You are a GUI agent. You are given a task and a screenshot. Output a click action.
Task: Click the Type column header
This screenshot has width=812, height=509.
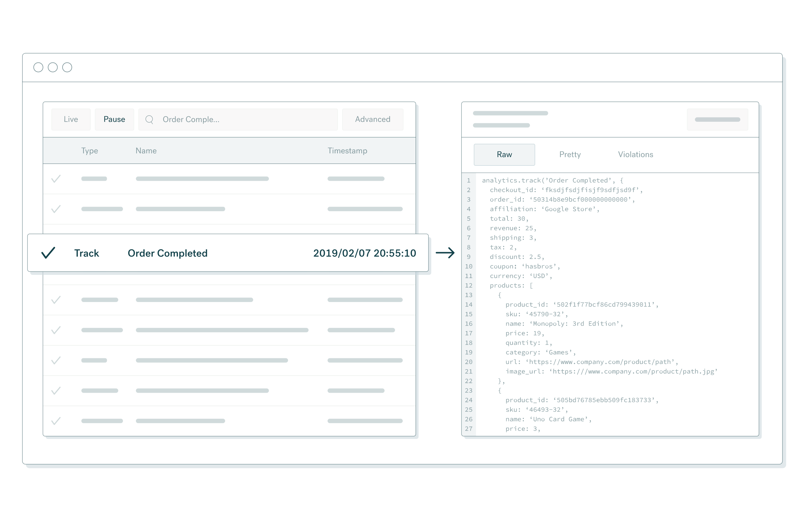click(90, 151)
